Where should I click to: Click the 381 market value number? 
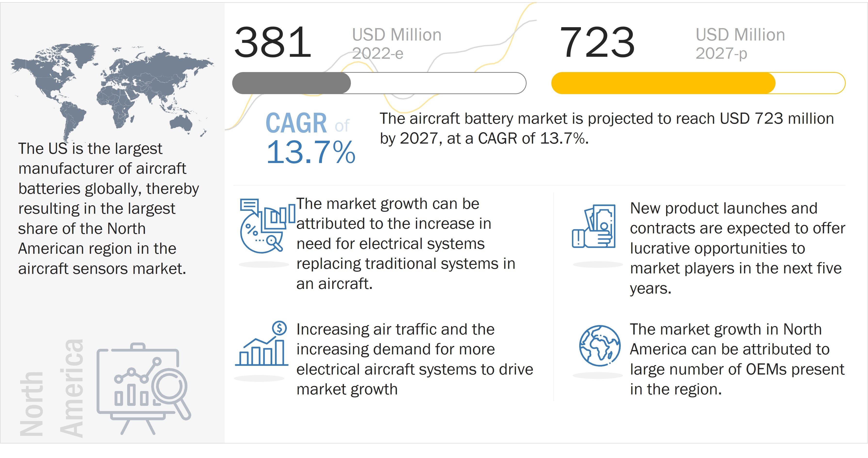tap(273, 43)
